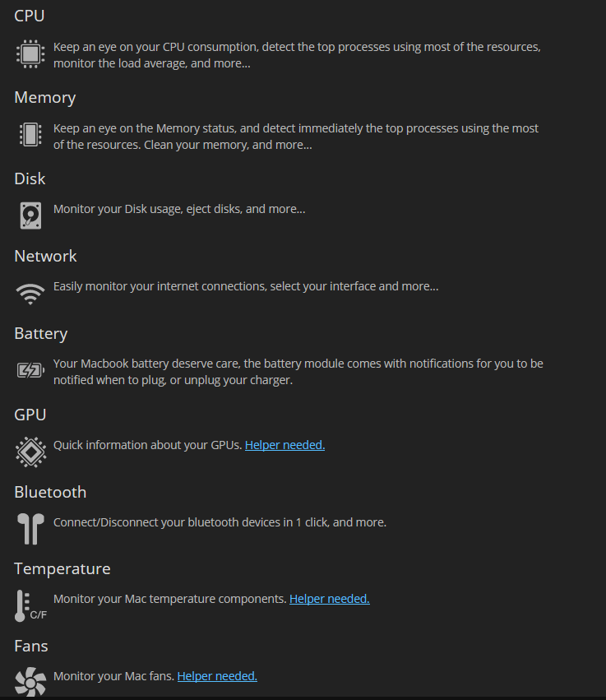Viewport: 606px width, 700px height.
Task: Select the Memory module icon
Action: pyautogui.click(x=30, y=135)
